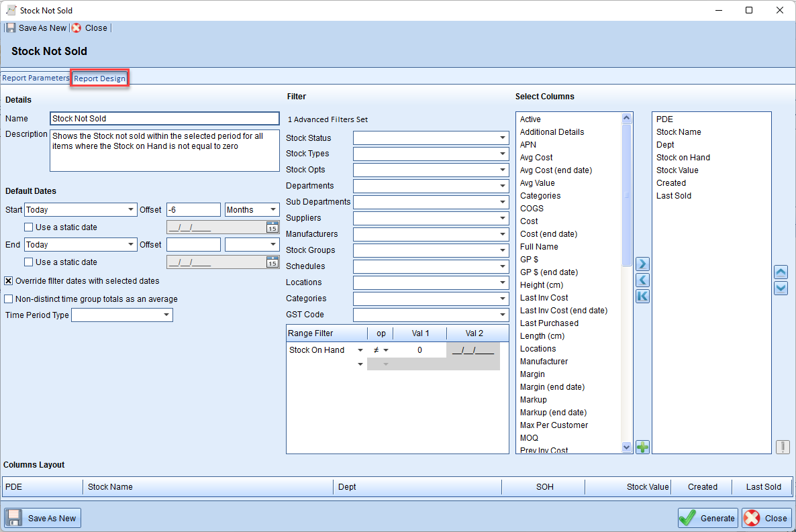Expand the Stock Status filter dropdown
The width and height of the screenshot is (796, 532).
point(503,138)
